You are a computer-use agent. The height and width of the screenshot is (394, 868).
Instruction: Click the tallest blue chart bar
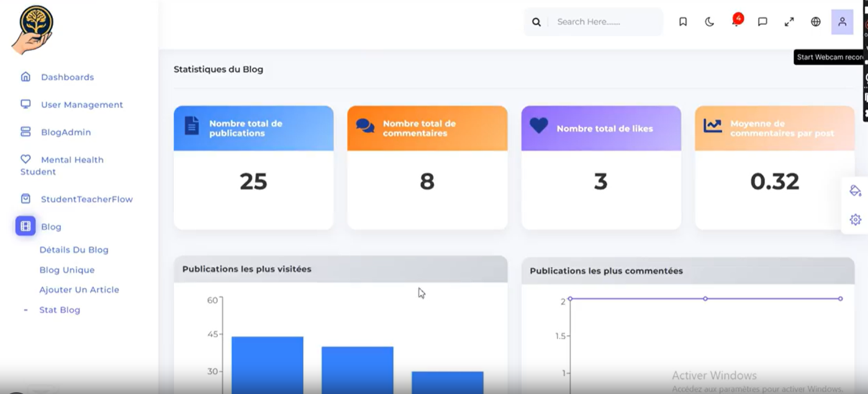click(268, 365)
